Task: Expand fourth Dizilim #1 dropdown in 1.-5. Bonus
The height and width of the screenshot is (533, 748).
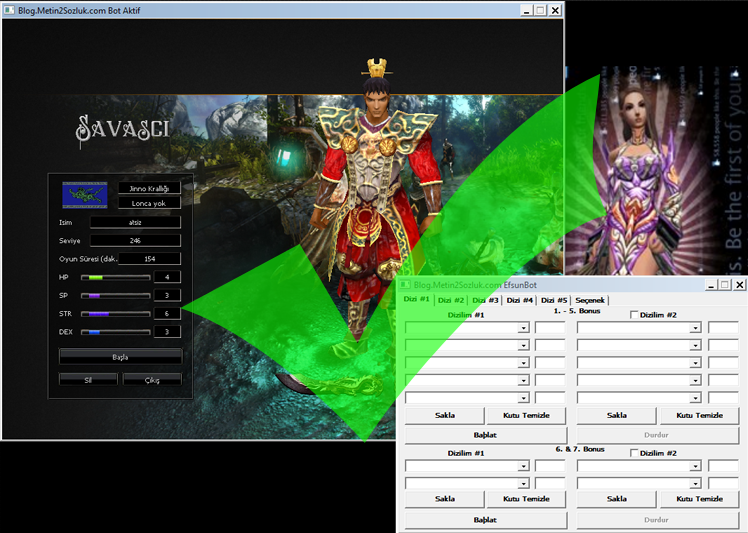Action: tap(523, 380)
